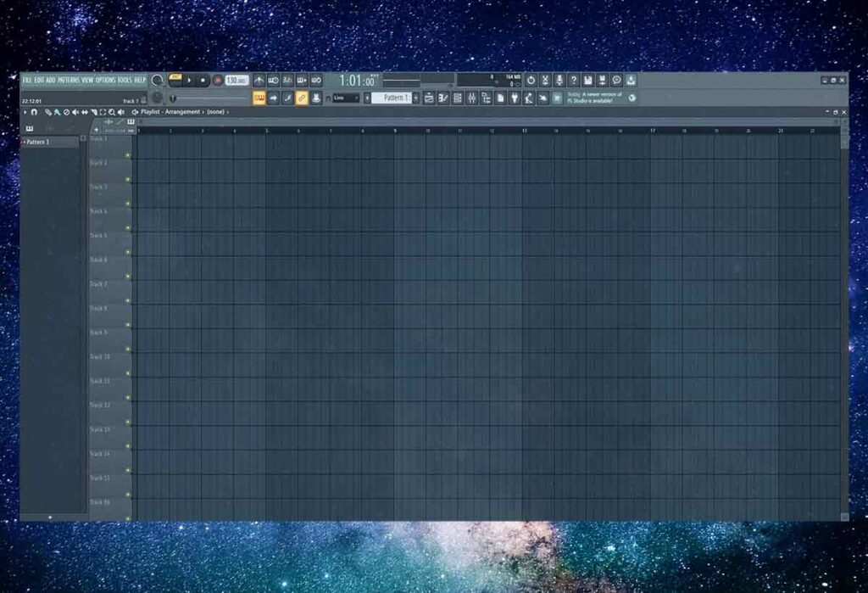Image resolution: width=868 pixels, height=593 pixels.
Task: Click the red Record button
Action: (x=217, y=80)
